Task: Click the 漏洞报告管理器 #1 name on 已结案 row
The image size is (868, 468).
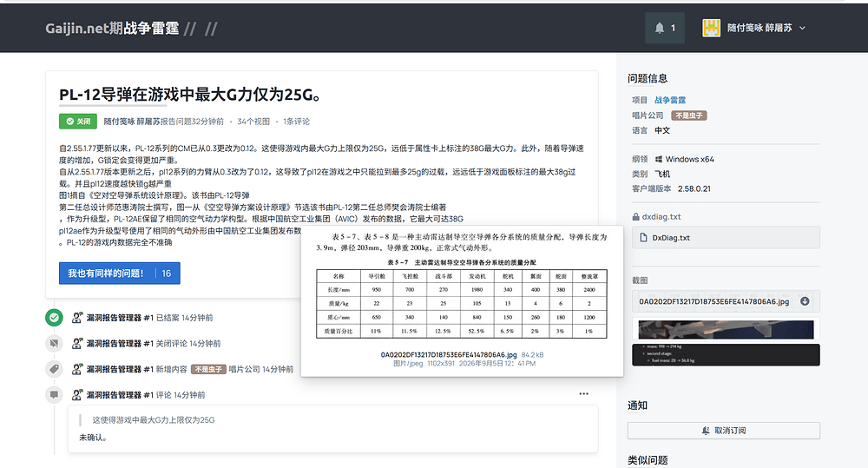Action: click(x=120, y=318)
